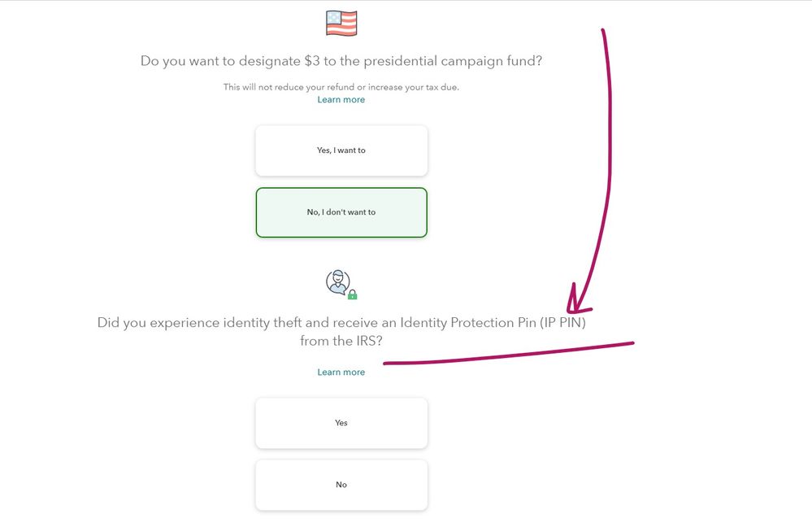Answer No to the IP PIN question
The width and height of the screenshot is (812, 523).
click(x=341, y=485)
